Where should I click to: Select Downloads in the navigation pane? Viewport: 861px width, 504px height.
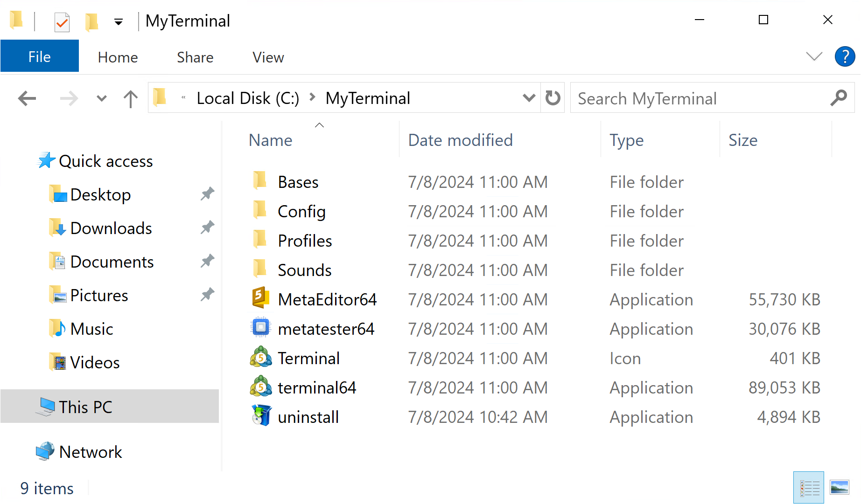coord(111,228)
